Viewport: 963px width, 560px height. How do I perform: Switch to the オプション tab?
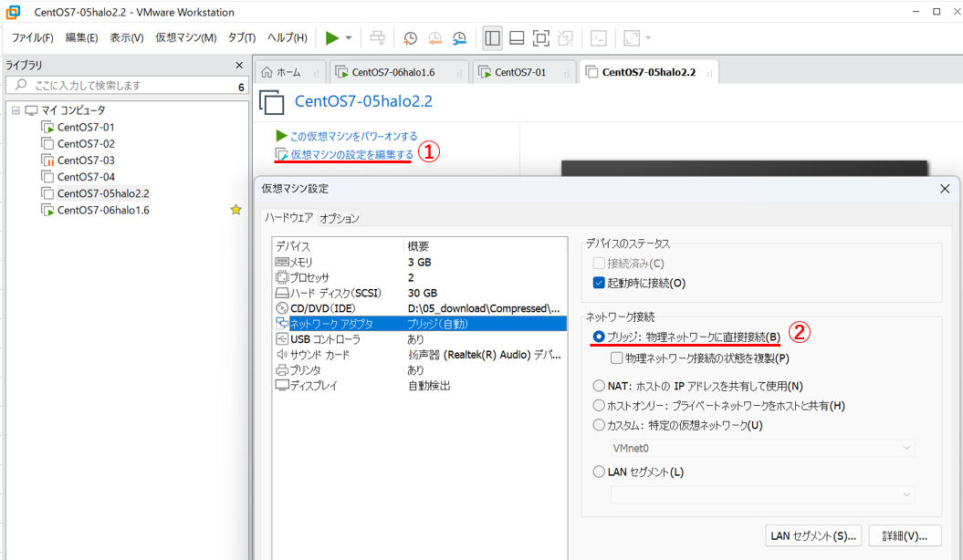click(339, 218)
